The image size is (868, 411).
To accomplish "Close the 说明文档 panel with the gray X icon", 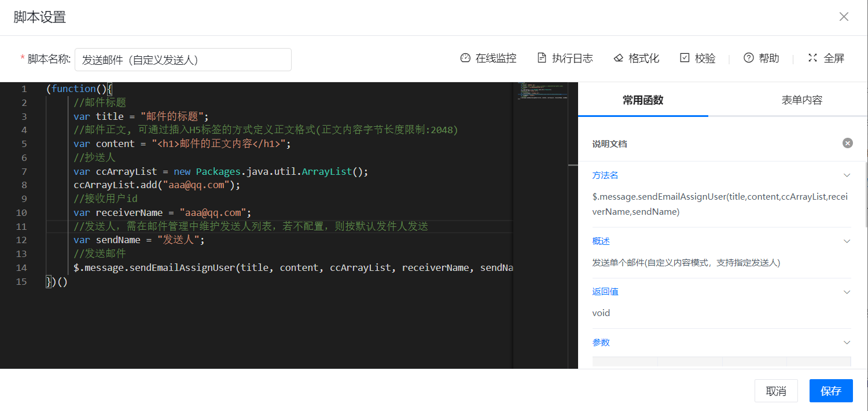I will [x=847, y=144].
